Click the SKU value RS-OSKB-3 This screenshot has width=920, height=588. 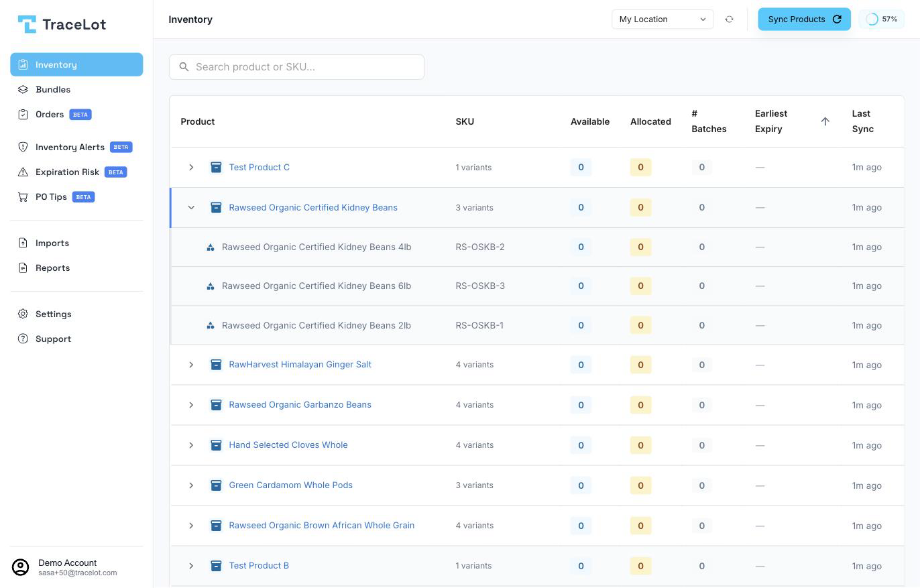[x=480, y=286]
